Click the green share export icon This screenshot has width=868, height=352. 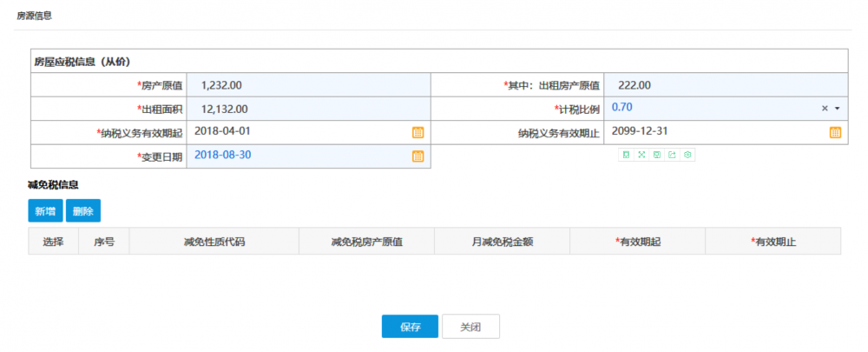(672, 155)
